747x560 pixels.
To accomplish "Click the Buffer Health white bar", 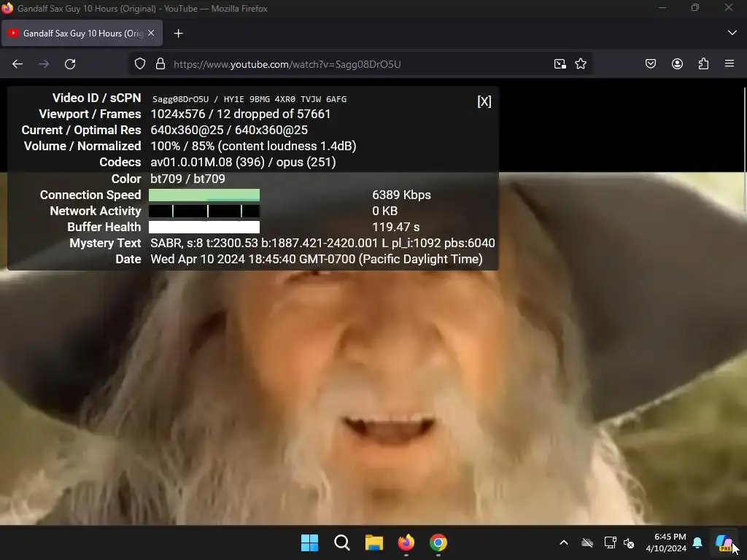I will pyautogui.click(x=204, y=227).
